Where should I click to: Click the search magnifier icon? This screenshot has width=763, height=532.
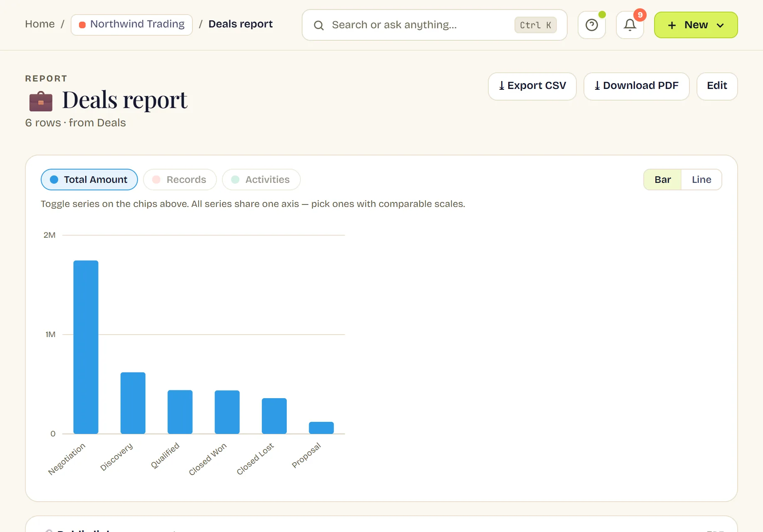click(x=319, y=25)
